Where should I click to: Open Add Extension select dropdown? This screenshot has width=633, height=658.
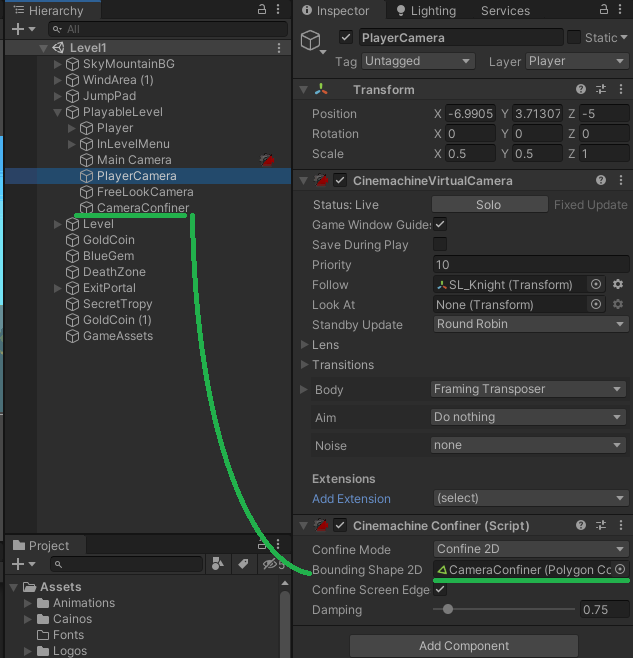(531, 498)
